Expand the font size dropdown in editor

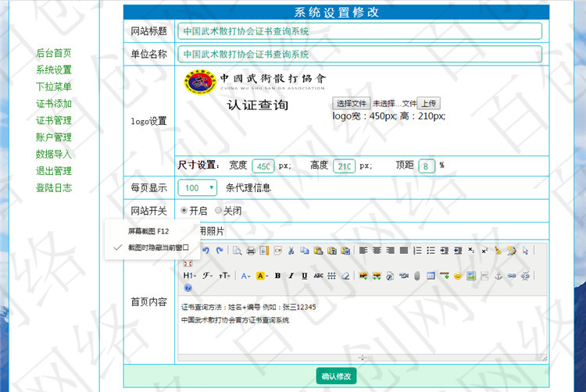(224, 276)
